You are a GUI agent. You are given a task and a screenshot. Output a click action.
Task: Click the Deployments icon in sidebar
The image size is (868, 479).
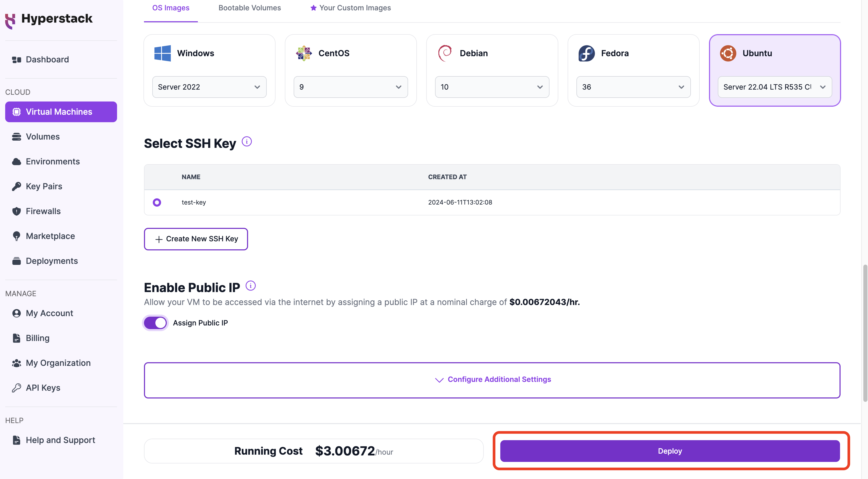pos(17,261)
